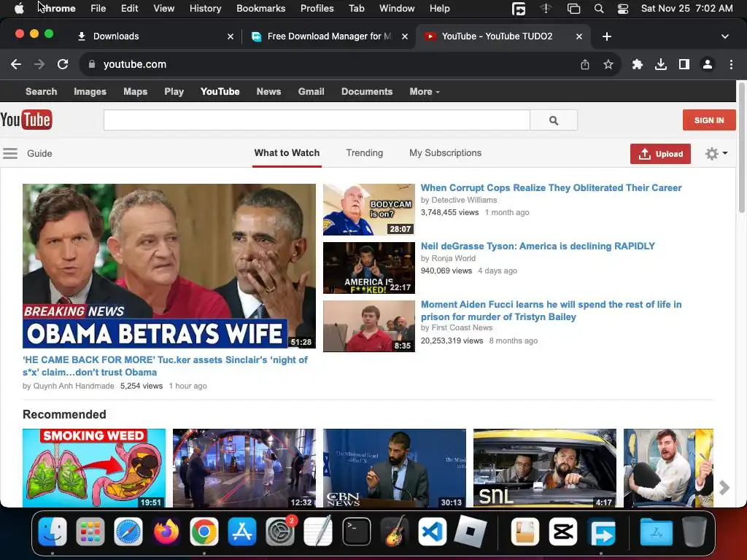The height and width of the screenshot is (560, 747).
Task: Switch to Free Download Manager tab
Action: (329, 36)
